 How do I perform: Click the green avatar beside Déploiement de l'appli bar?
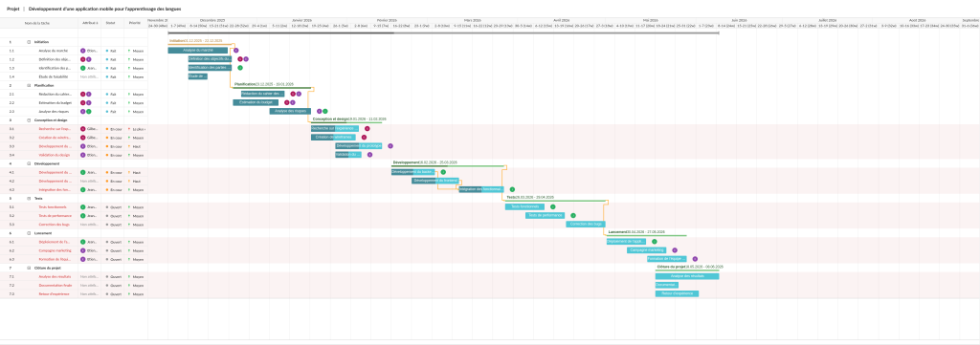[x=655, y=241]
